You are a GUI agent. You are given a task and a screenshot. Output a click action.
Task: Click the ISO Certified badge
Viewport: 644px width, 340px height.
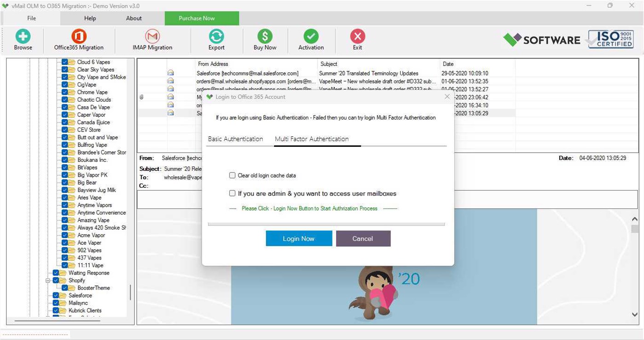tap(611, 39)
